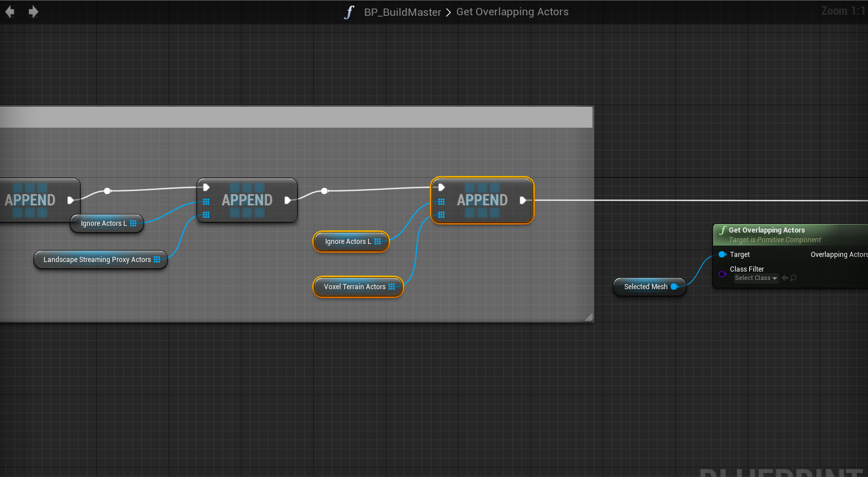This screenshot has width=868, height=477.
Task: Open BP_BuildMaster in the breadcrumb
Action: coord(402,12)
